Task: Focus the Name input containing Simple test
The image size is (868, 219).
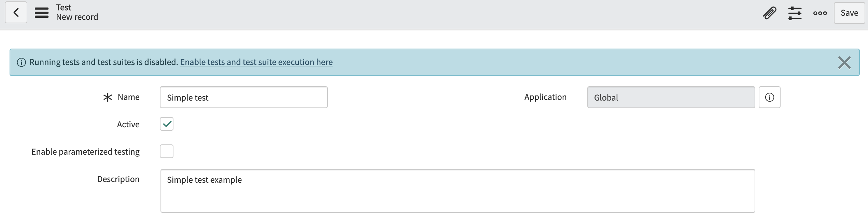Action: point(244,97)
